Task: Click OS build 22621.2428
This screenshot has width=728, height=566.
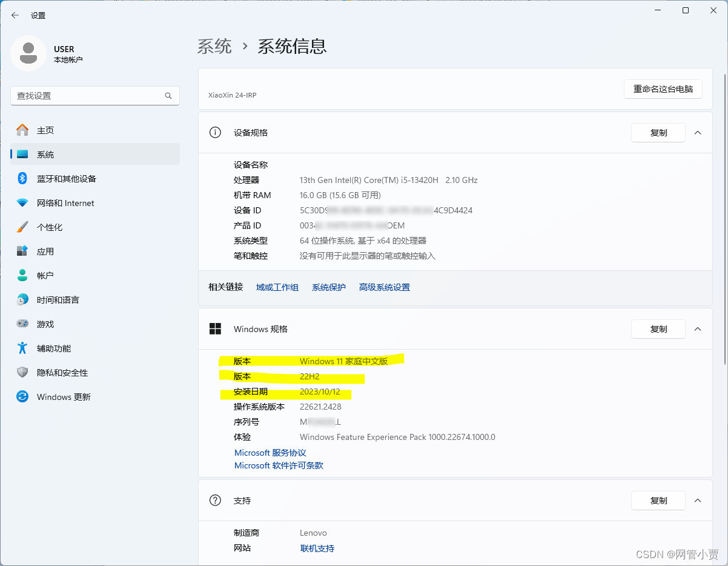Action: (x=320, y=407)
